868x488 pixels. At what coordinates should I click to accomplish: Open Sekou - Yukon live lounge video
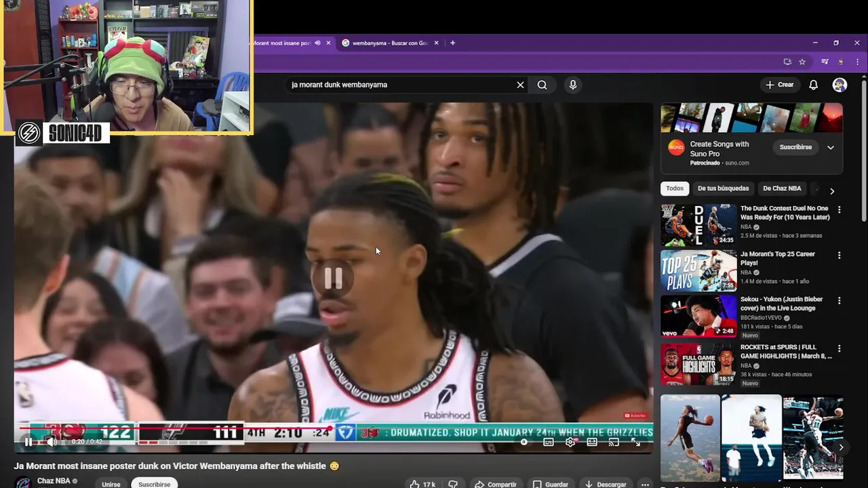pyautogui.click(x=782, y=304)
